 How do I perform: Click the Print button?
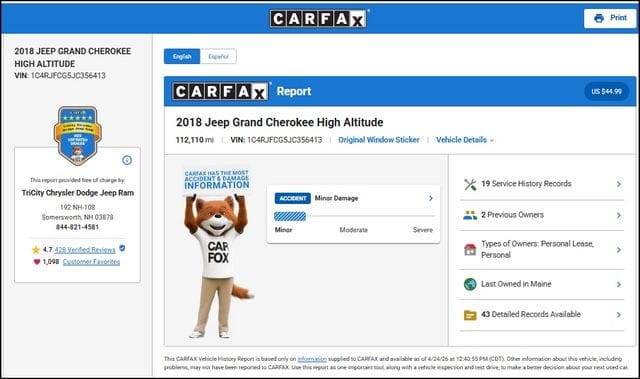[x=609, y=18]
